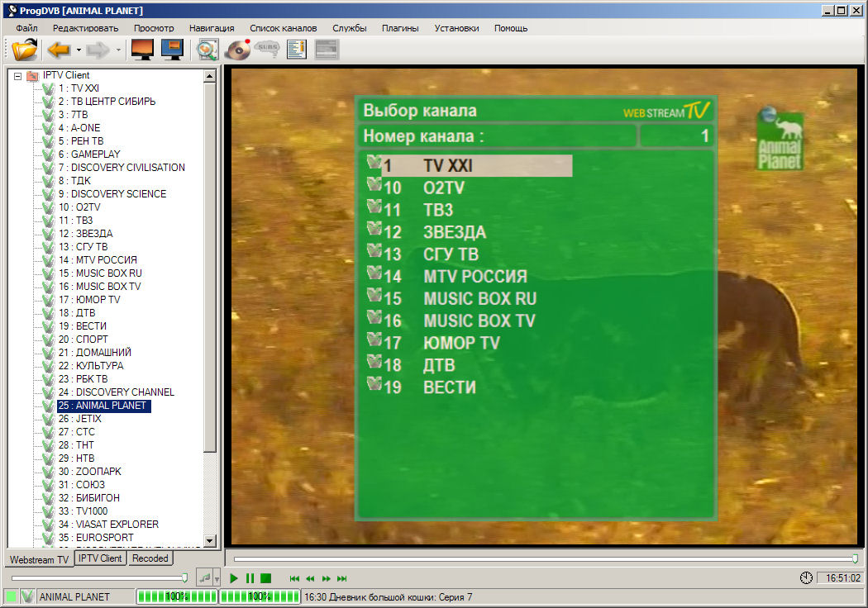Select 15 MUSIC BOX RU in overlay list
The height and width of the screenshot is (608, 868).
pyautogui.click(x=470, y=299)
